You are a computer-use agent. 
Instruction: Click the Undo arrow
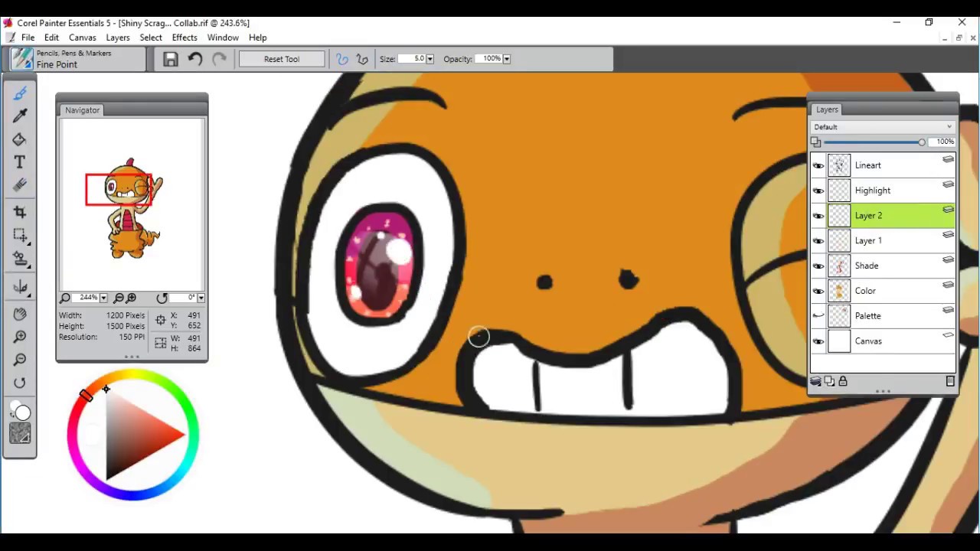195,59
